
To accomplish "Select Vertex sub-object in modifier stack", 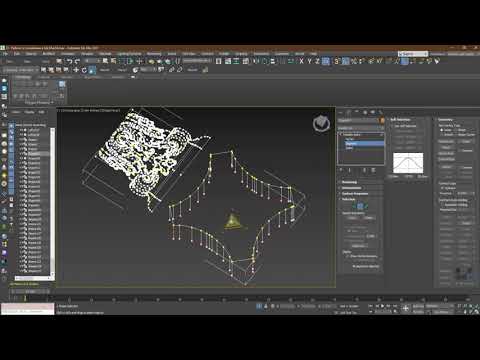I will 349,139.
